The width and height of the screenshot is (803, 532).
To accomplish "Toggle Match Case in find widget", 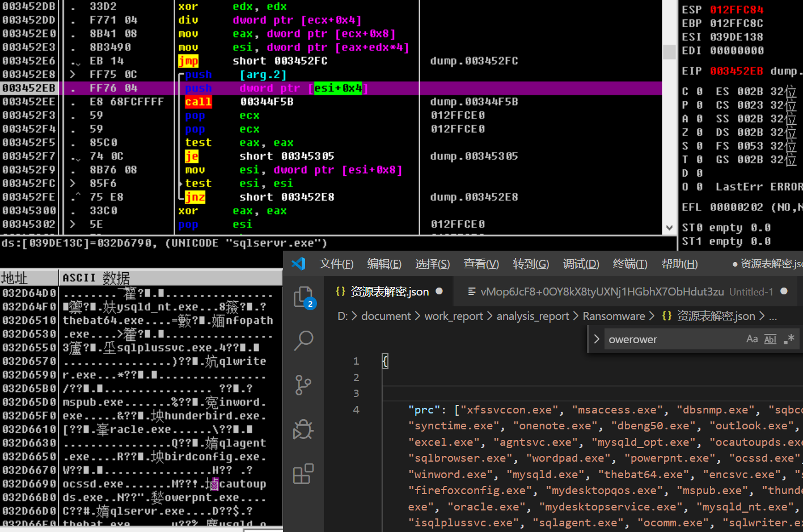I will (x=752, y=339).
